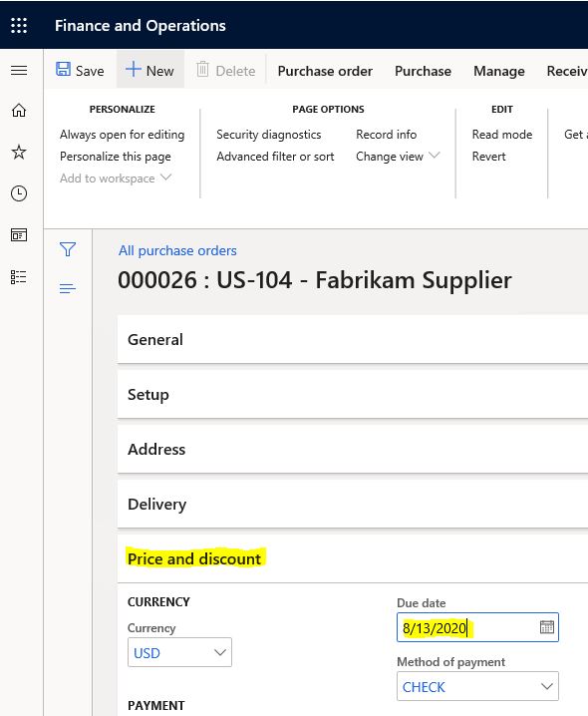Image resolution: width=588 pixels, height=716 pixels.
Task: Open Recent clock icon in sidebar
Action: coord(19,193)
